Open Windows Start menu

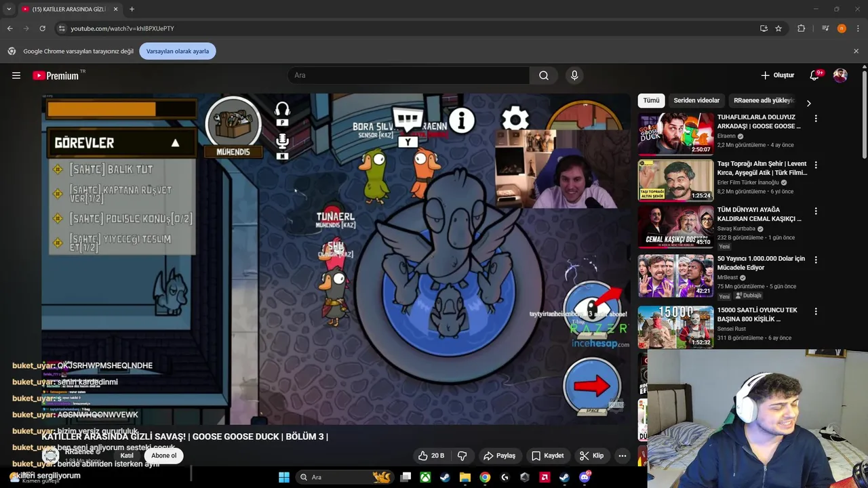pyautogui.click(x=283, y=477)
